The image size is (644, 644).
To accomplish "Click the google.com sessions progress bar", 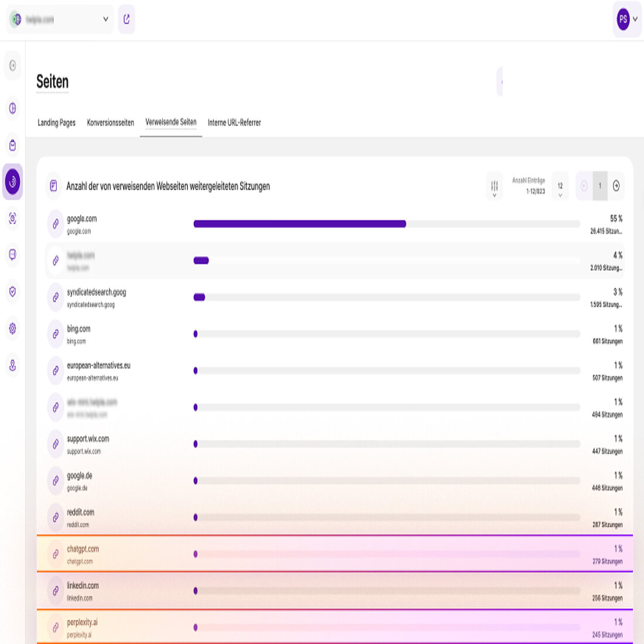I will pos(299,224).
